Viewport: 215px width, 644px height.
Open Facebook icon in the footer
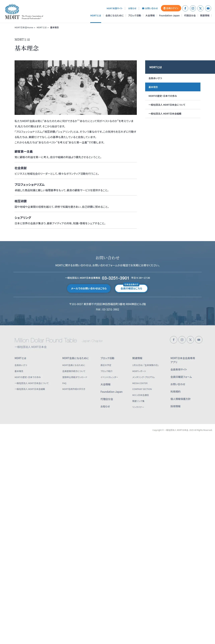[x=174, y=340]
